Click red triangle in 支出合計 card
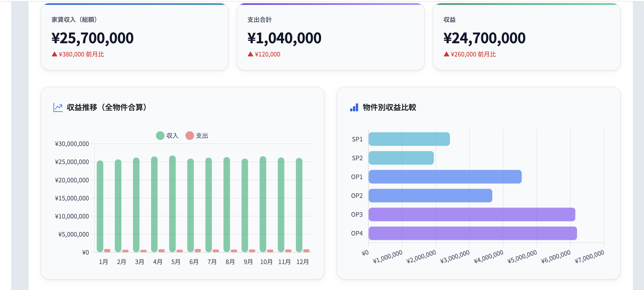Viewport: 644px width, 290px height. tap(250, 54)
